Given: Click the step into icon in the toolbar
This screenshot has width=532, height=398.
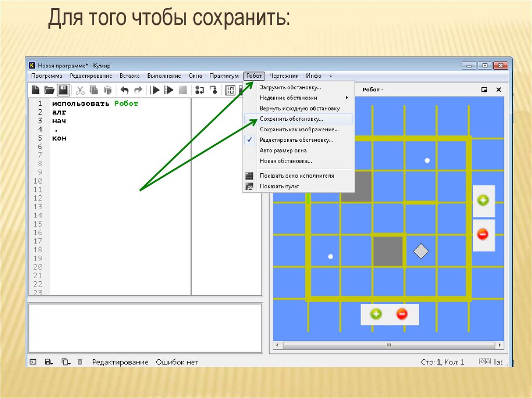Looking at the screenshot, I should pos(214,90).
